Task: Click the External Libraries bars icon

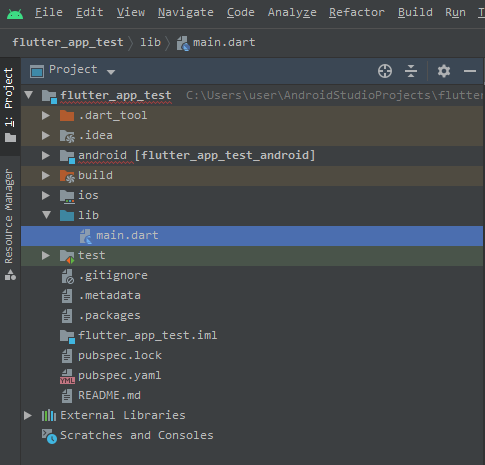Action: tap(49, 415)
